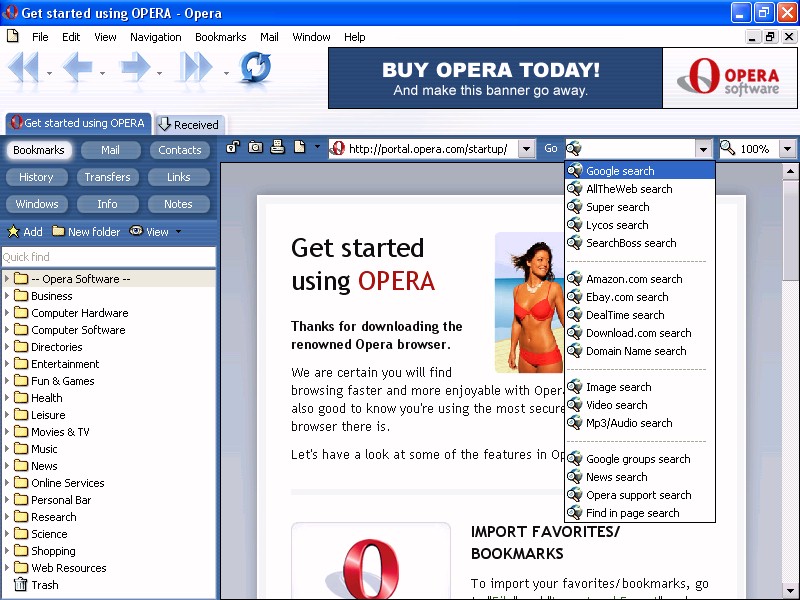Screen dimensions: 800x600
Task: Show the Notes panel
Action: (x=179, y=204)
